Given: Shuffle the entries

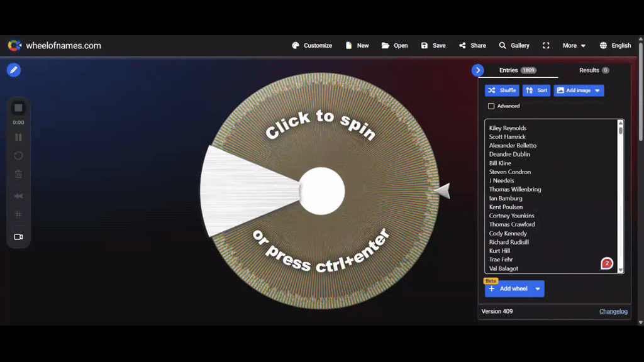Looking at the screenshot, I should 502,90.
